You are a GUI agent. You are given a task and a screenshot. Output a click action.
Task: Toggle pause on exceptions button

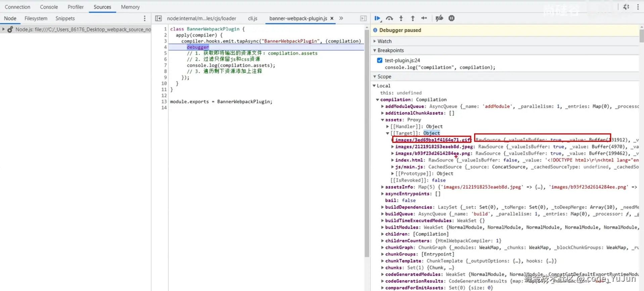[451, 18]
